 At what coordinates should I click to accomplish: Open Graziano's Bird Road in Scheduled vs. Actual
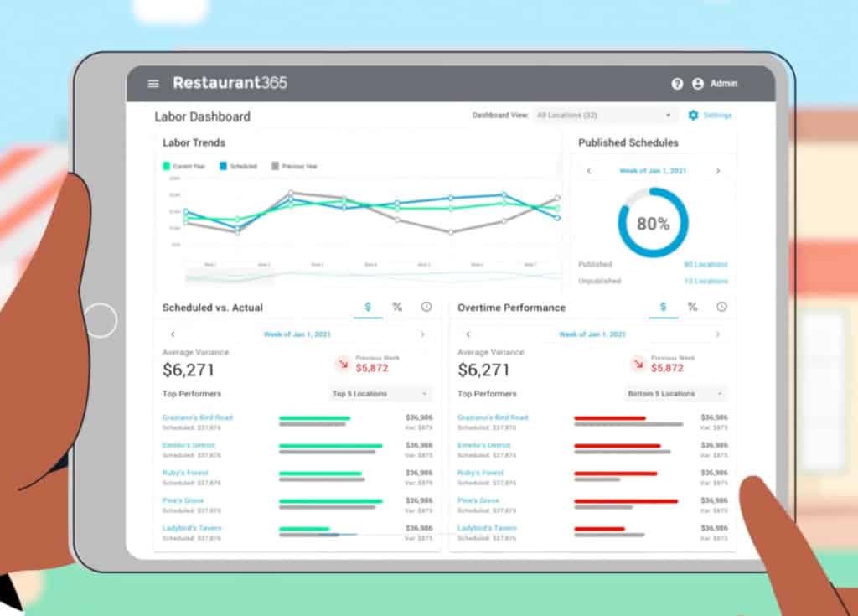[198, 417]
